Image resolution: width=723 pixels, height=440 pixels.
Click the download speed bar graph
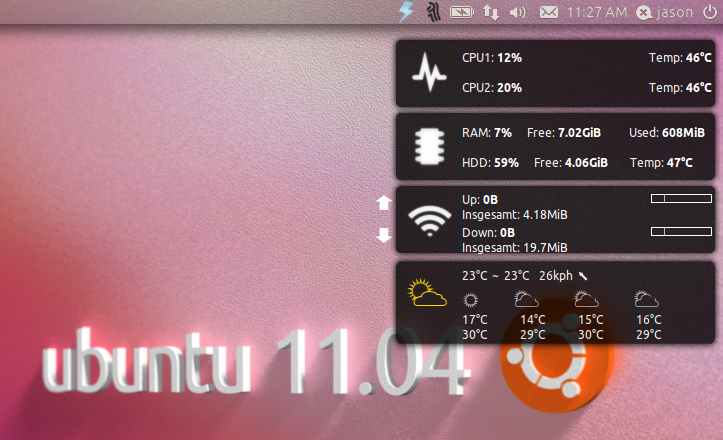click(x=681, y=231)
